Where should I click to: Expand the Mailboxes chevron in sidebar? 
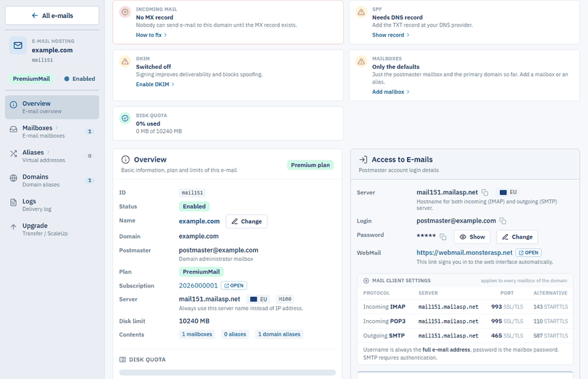[57, 128]
